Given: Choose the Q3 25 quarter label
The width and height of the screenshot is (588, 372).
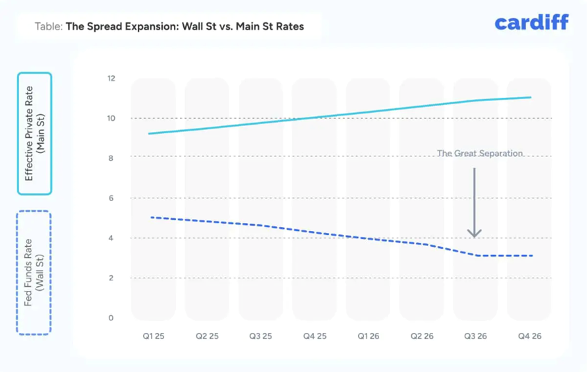Looking at the screenshot, I should [260, 336].
